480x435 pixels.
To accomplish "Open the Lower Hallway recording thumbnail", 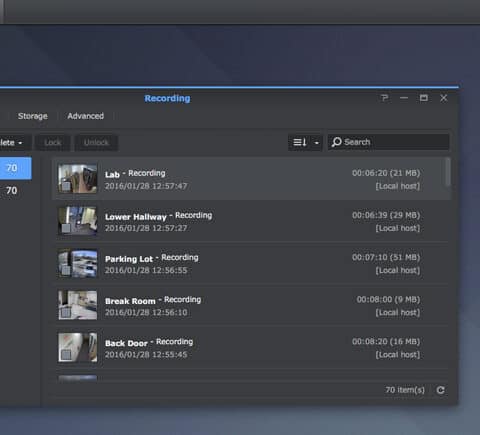I will (x=78, y=221).
